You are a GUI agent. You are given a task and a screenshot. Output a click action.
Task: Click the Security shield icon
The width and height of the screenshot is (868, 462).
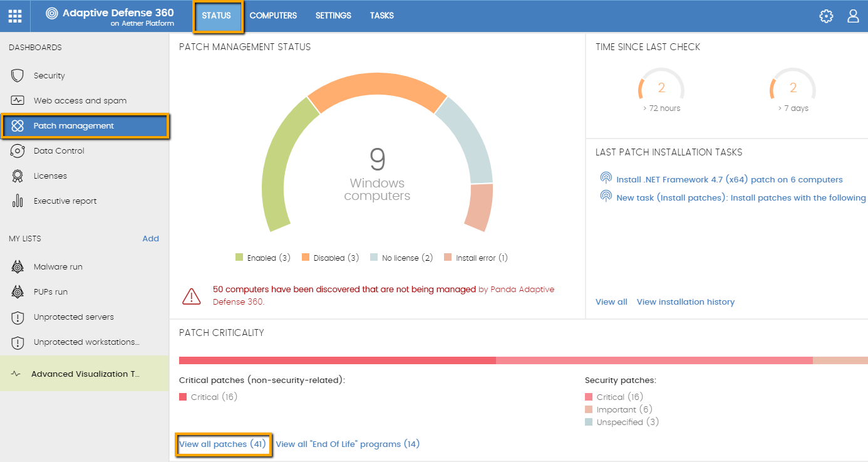pyautogui.click(x=18, y=76)
